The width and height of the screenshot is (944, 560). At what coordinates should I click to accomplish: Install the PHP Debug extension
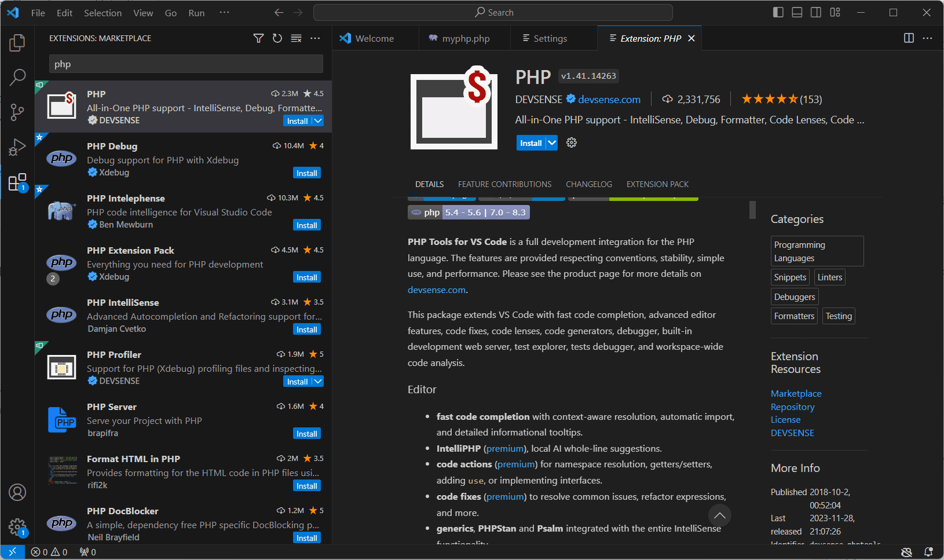306,173
